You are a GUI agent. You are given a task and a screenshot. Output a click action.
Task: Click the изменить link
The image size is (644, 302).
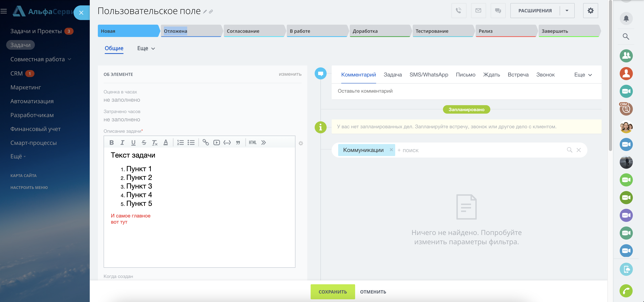(290, 74)
